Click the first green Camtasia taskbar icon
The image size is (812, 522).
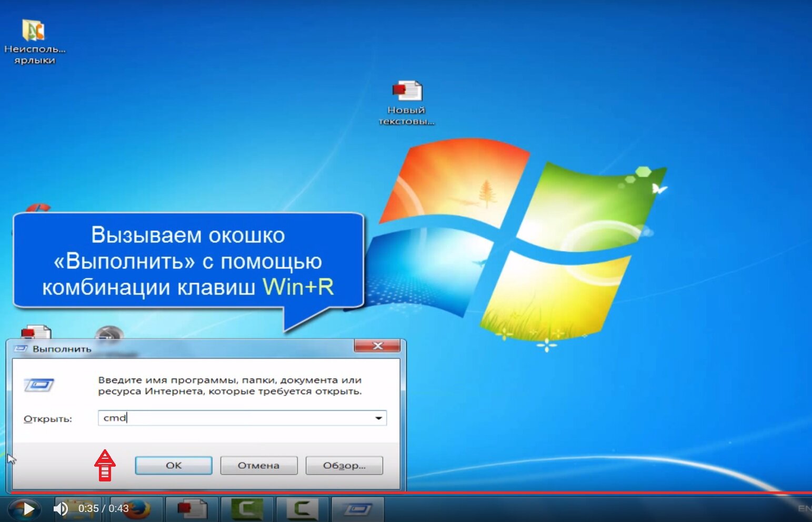pyautogui.click(x=247, y=509)
